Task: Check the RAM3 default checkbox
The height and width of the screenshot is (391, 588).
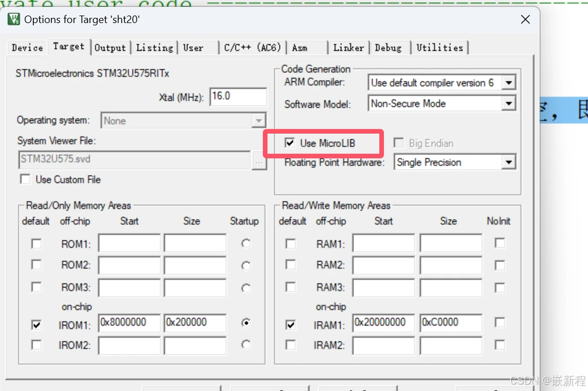Action: [291, 287]
